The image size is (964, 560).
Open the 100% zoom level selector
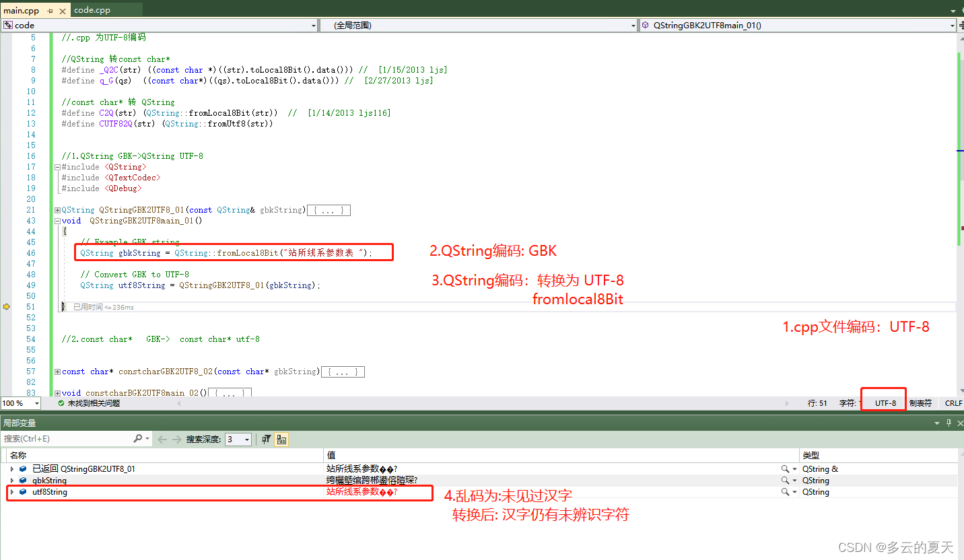click(20, 403)
